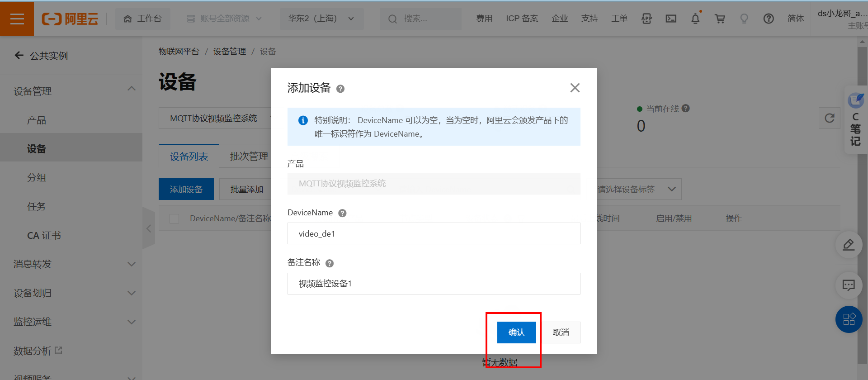Viewport: 868px width, 380px height.
Task: Edit the DeviceName field video_de1
Action: (x=434, y=233)
